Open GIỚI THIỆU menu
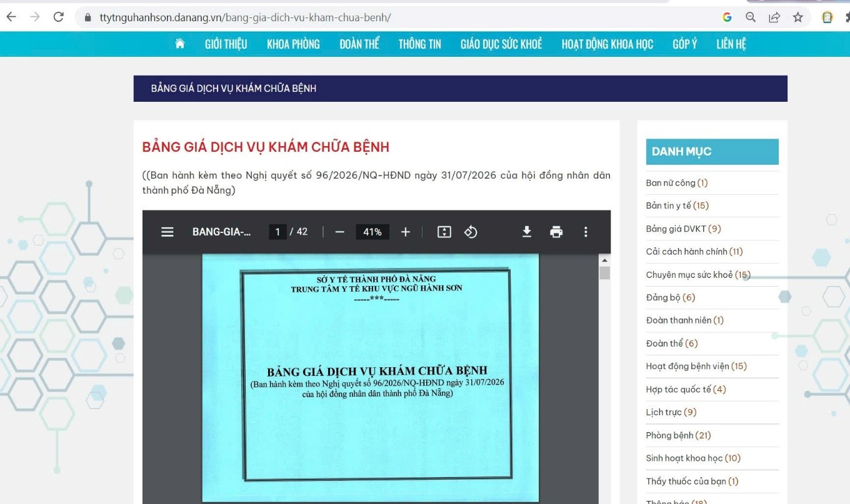Viewport: 850px width, 504px height. click(x=226, y=44)
